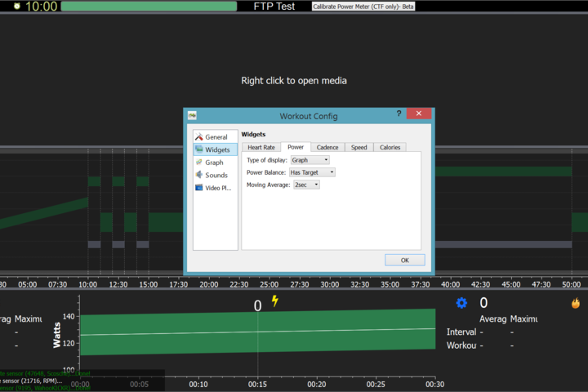Click the orange calories flame icon
This screenshot has height=392, width=588.
(576, 303)
